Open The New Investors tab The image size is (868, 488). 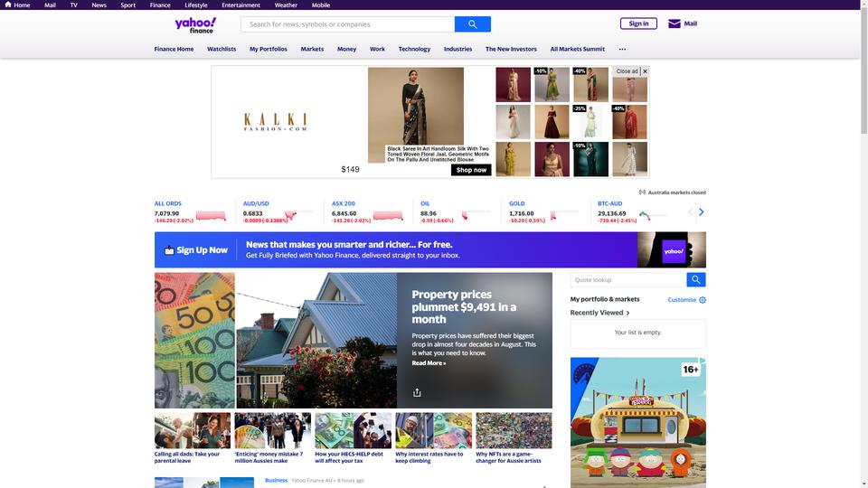click(x=511, y=49)
